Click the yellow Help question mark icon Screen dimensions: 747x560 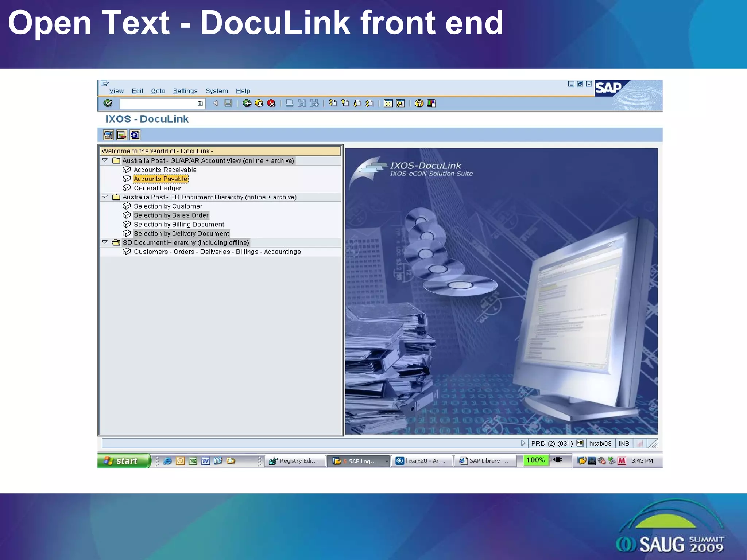[419, 104]
